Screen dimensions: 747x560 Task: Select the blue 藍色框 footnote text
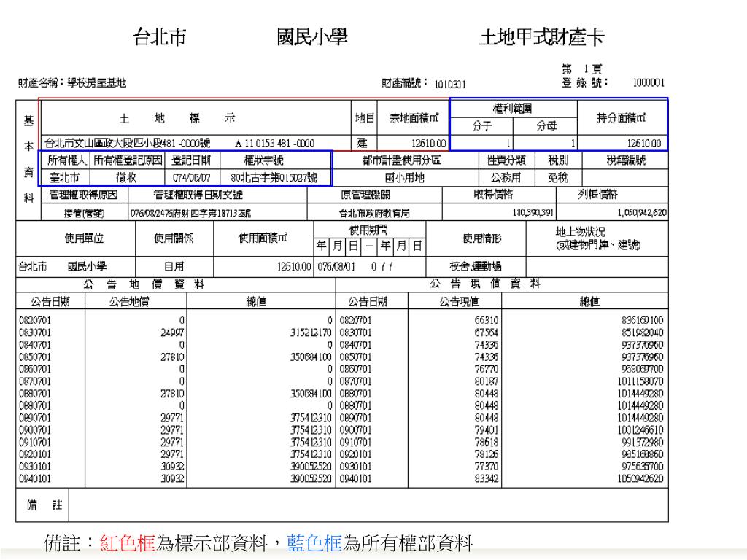click(x=314, y=542)
